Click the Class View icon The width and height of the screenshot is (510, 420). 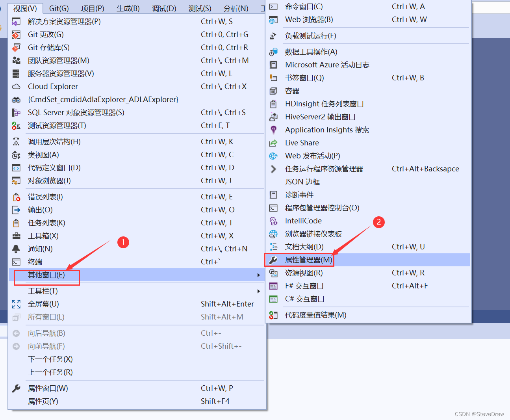pos(16,155)
